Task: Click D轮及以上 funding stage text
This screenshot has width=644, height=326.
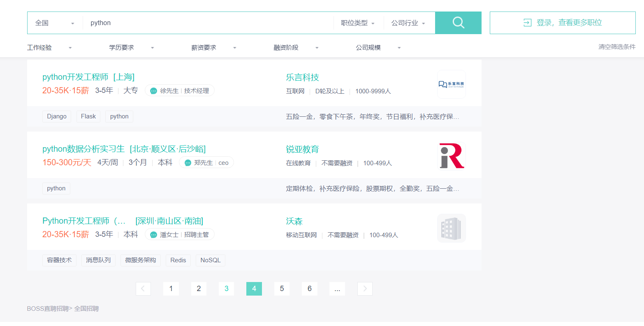Action: [330, 91]
